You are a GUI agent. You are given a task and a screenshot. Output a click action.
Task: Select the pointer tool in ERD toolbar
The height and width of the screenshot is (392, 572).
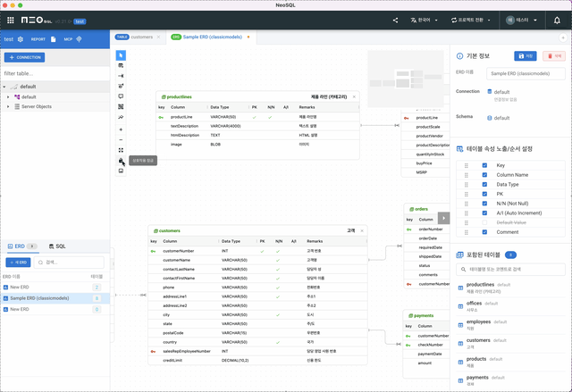[x=121, y=55]
